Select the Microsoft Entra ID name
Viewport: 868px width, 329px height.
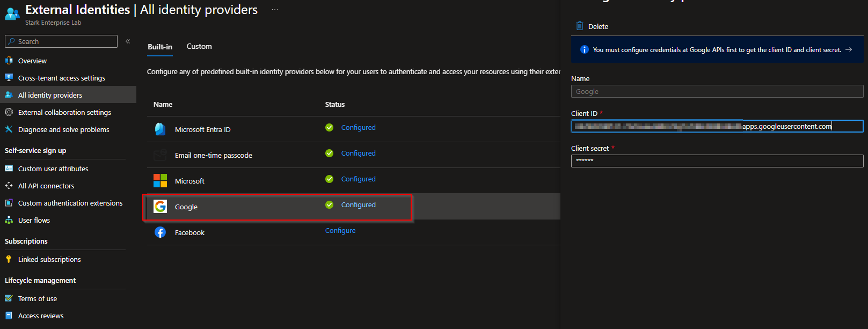(x=202, y=130)
